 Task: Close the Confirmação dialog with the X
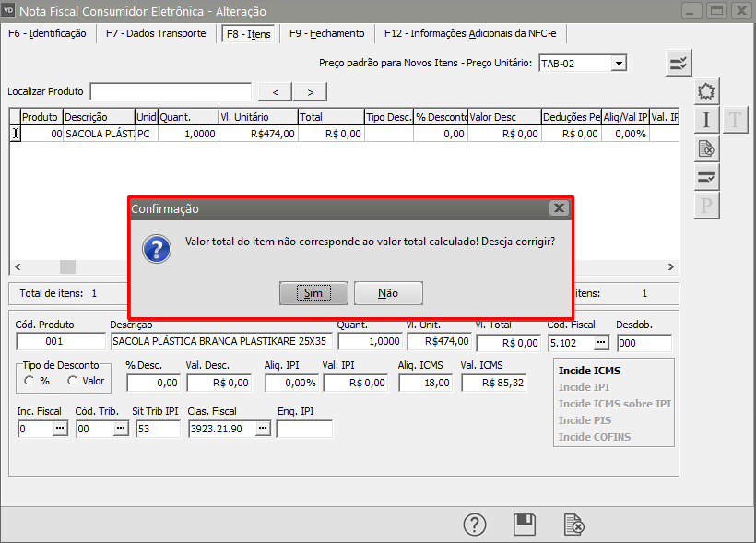pos(558,209)
